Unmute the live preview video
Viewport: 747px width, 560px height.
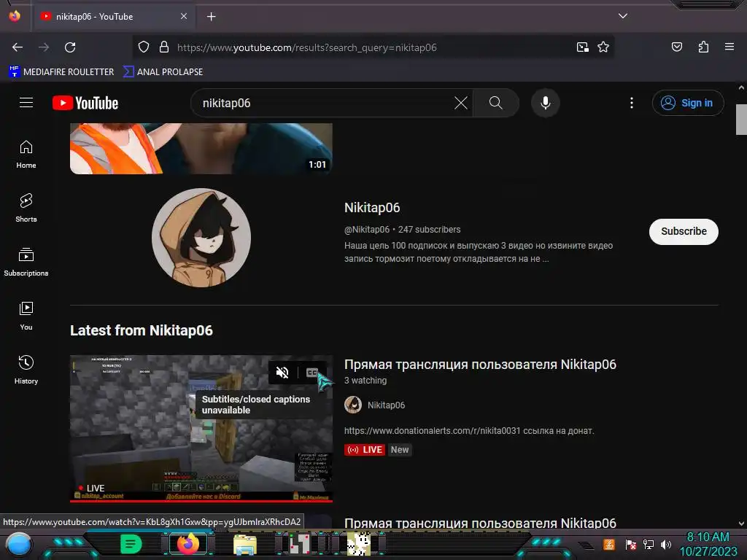(282, 373)
